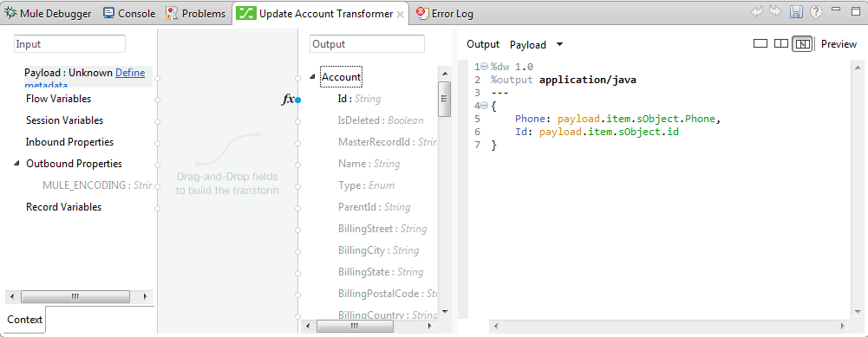Click the %dw 1.0 header line
This screenshot has height=337, width=868.
tap(512, 67)
